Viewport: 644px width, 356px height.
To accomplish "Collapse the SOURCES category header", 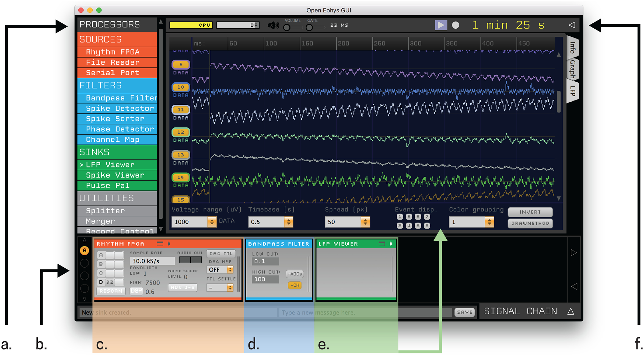I will click(x=117, y=39).
